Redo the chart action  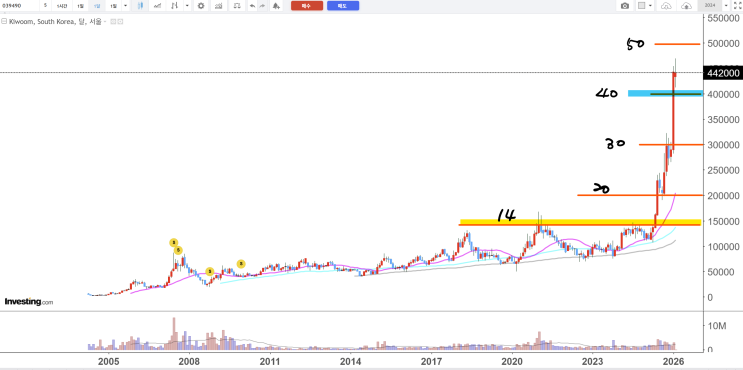pyautogui.click(x=262, y=6)
